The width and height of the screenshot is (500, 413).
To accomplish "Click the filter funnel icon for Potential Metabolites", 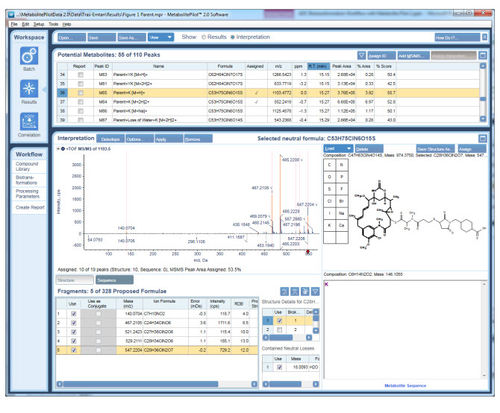I will (x=362, y=55).
